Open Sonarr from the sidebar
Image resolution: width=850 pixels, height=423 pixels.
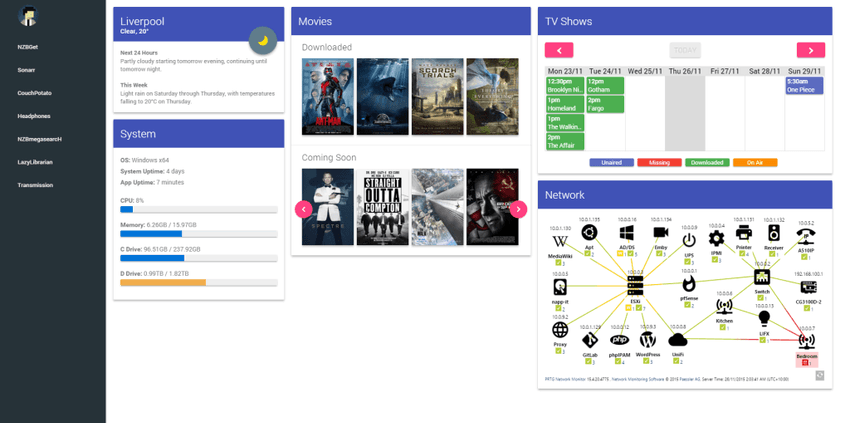26,70
